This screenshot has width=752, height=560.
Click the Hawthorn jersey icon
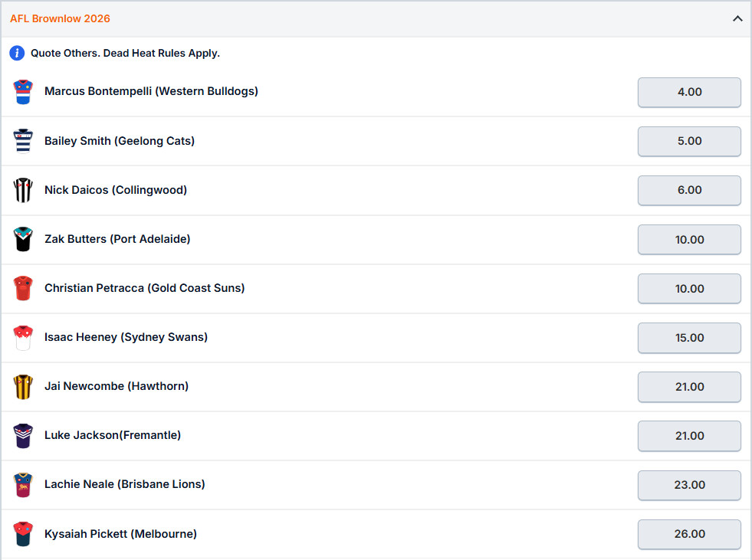click(23, 386)
